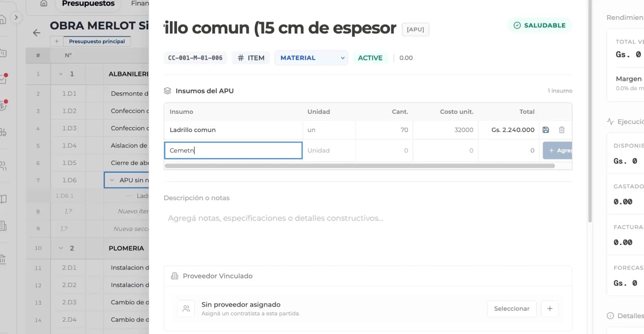Save the Ladrillo comun insumo row

point(546,130)
